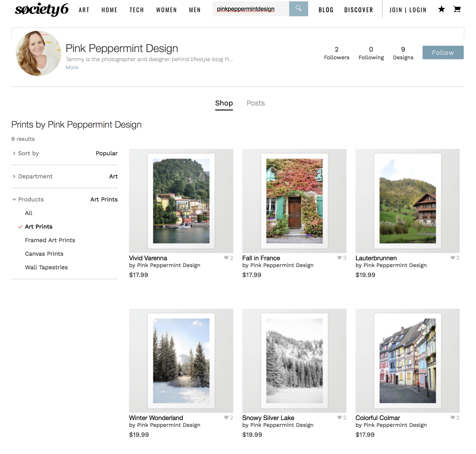Like Colorful Colmar heart icon
The image size is (476, 454).
[453, 418]
